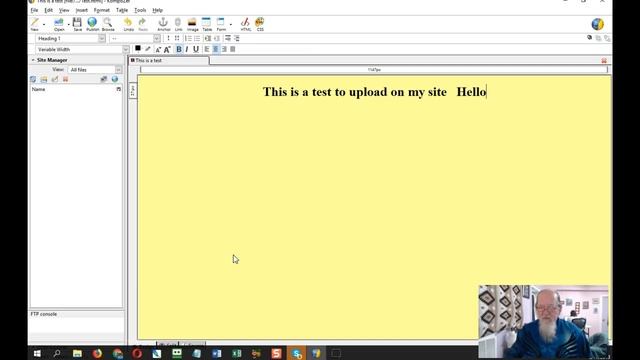Insert a Link via toolbar
This screenshot has height=360, width=640.
pyautogui.click(x=178, y=24)
